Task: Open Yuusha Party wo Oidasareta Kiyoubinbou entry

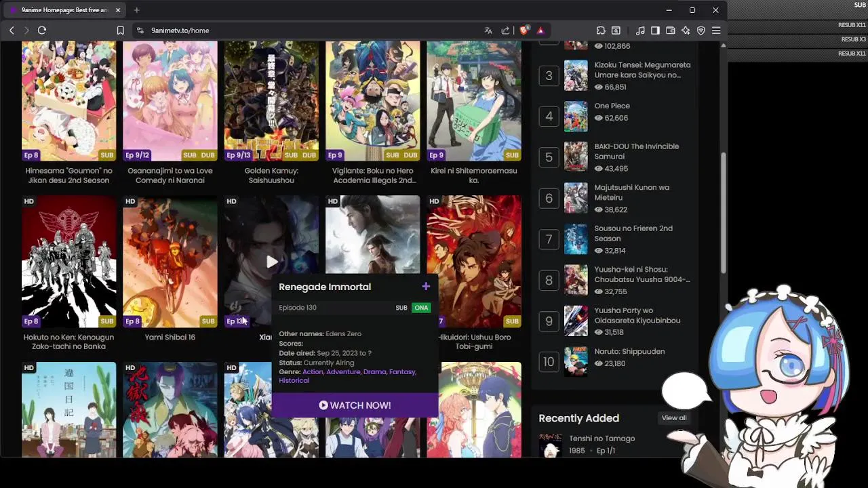Action: click(x=637, y=315)
